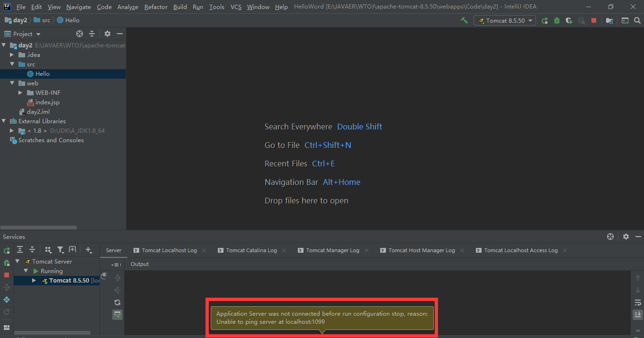Start debugging with the green bug icon in main toolbar
This screenshot has width=644, height=338.
click(x=557, y=20)
